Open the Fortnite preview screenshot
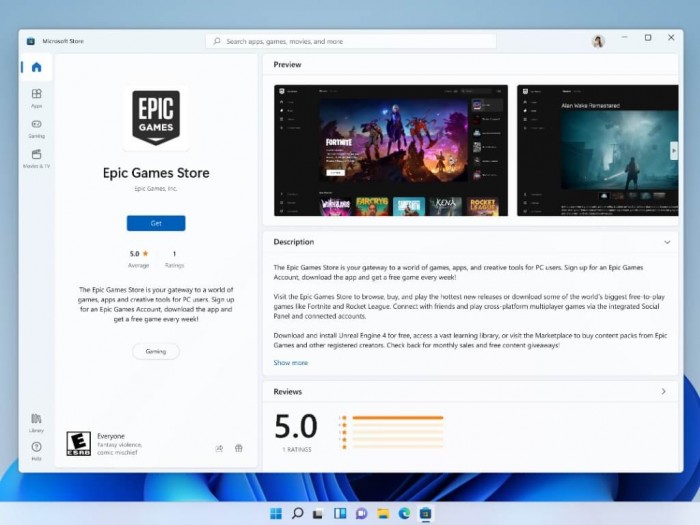Screen dimensions: 700x525 pos(391,150)
